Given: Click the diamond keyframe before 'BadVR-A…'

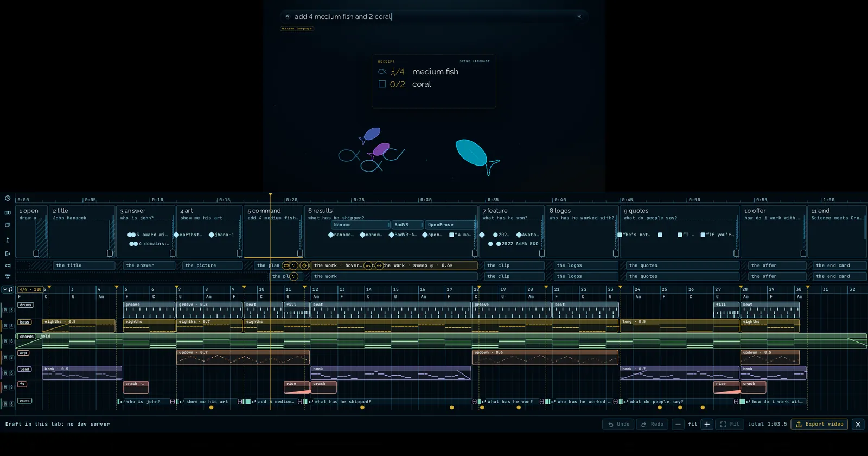Looking at the screenshot, I should [392, 235].
